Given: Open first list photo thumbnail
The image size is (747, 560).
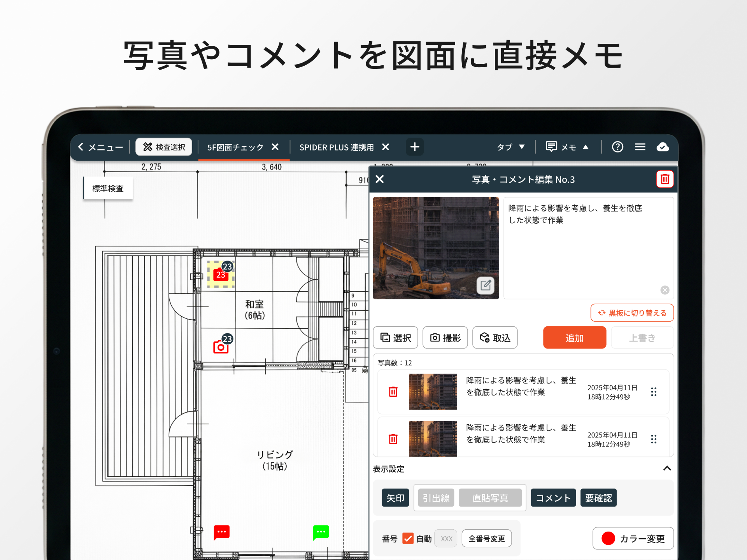Looking at the screenshot, I should 433,392.
